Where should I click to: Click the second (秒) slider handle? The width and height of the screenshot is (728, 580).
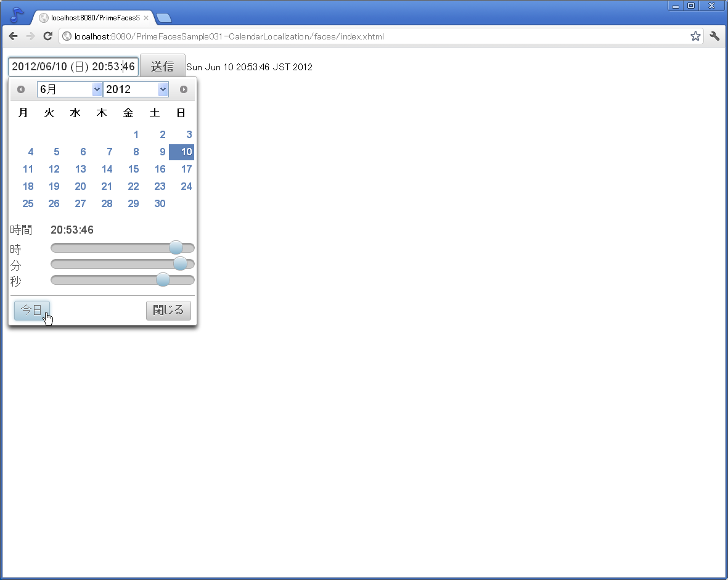click(x=163, y=280)
